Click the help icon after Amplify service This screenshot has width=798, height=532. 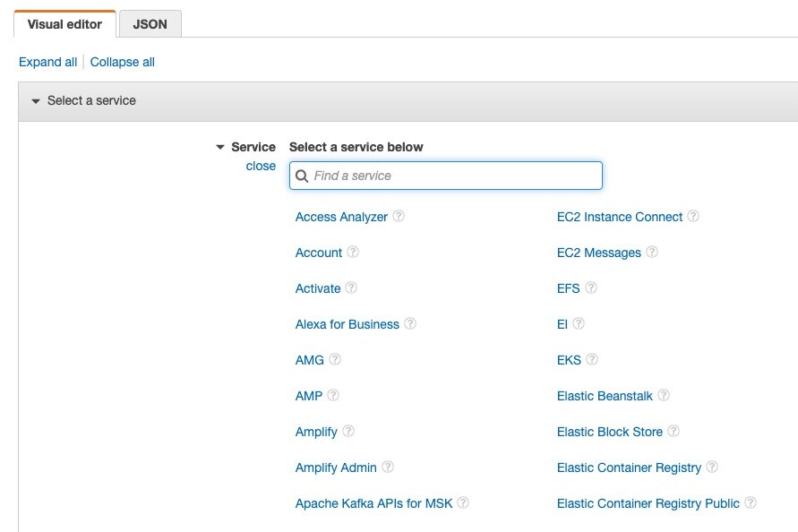pos(348,431)
